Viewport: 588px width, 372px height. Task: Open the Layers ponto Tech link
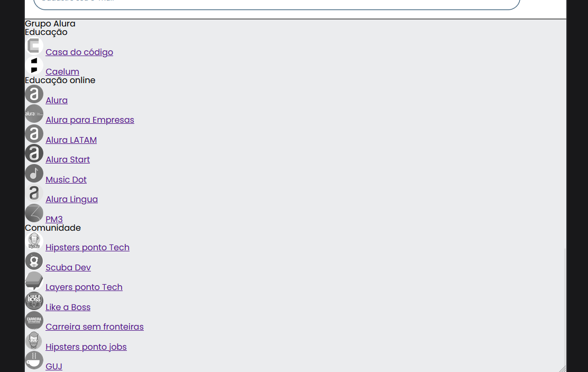click(x=84, y=287)
